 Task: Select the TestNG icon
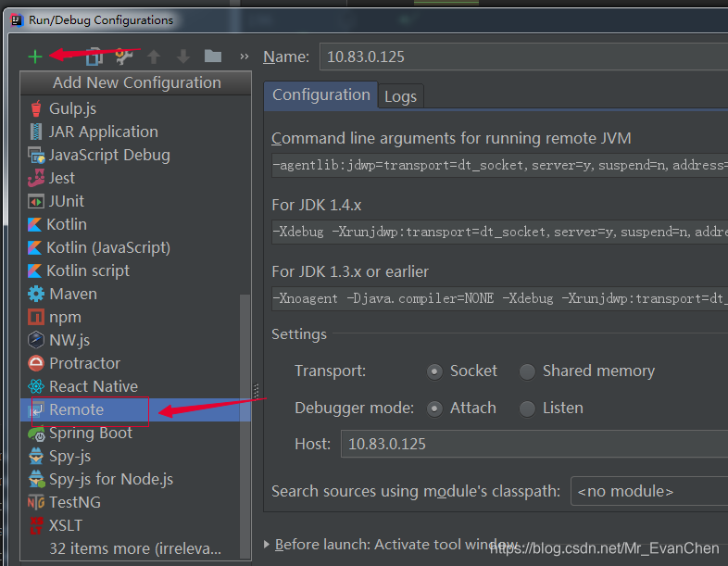(x=36, y=502)
